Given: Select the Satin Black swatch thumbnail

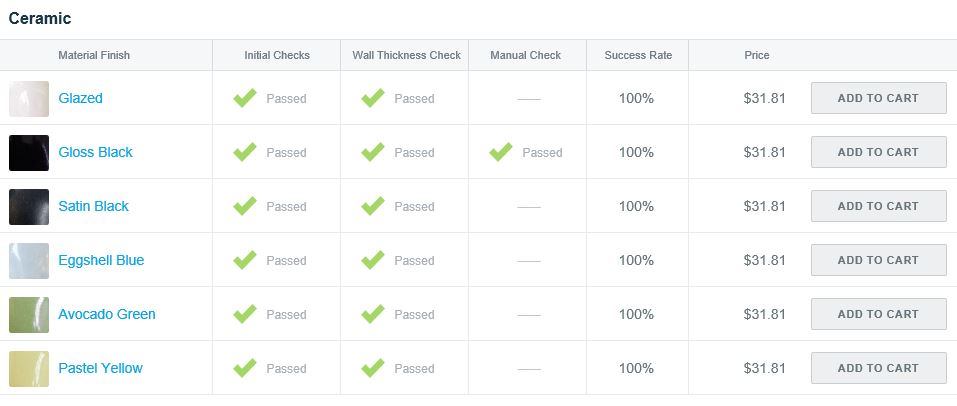Looking at the screenshot, I should pos(29,207).
